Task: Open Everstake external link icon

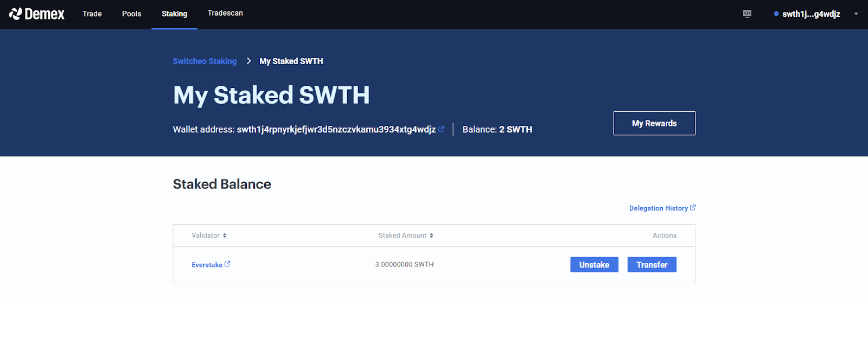Action: [x=227, y=264]
